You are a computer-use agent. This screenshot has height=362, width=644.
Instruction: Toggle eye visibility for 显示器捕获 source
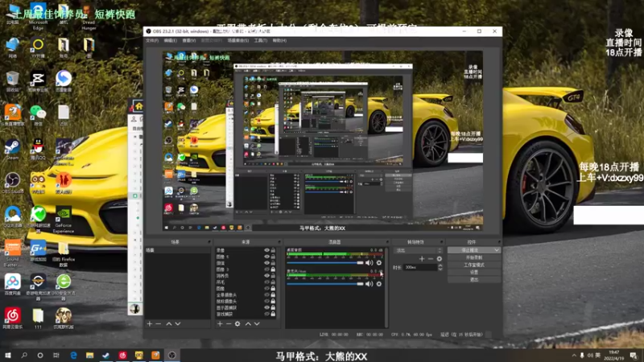(266, 307)
